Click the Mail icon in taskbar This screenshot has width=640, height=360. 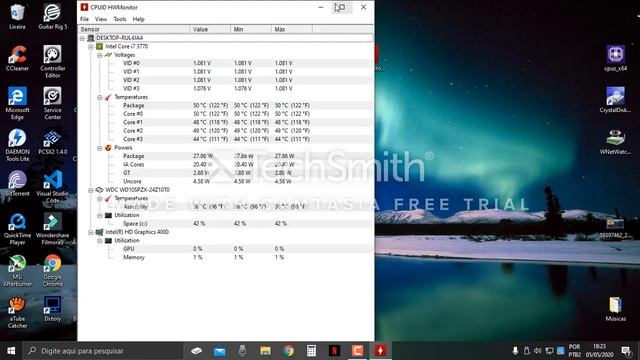point(219,351)
